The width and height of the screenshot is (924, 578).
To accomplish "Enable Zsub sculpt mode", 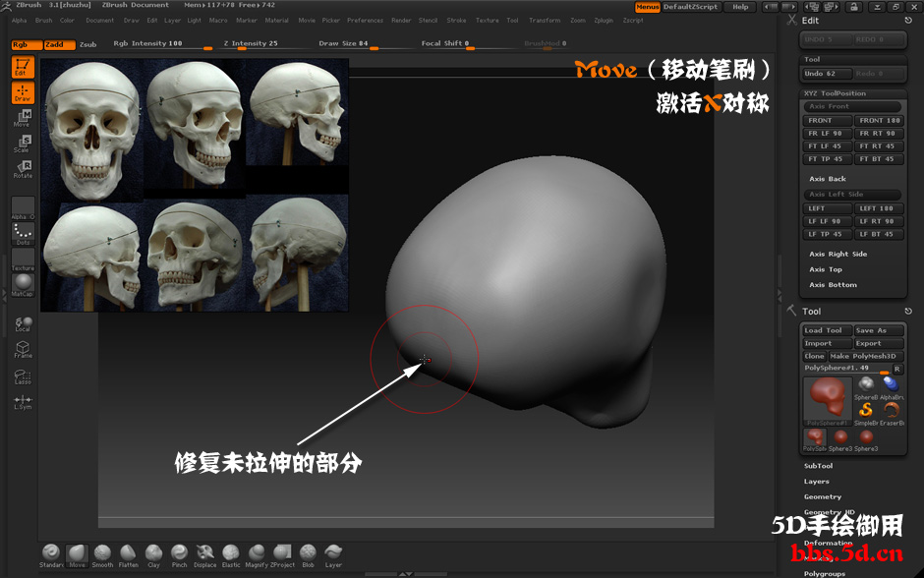I will pyautogui.click(x=87, y=45).
